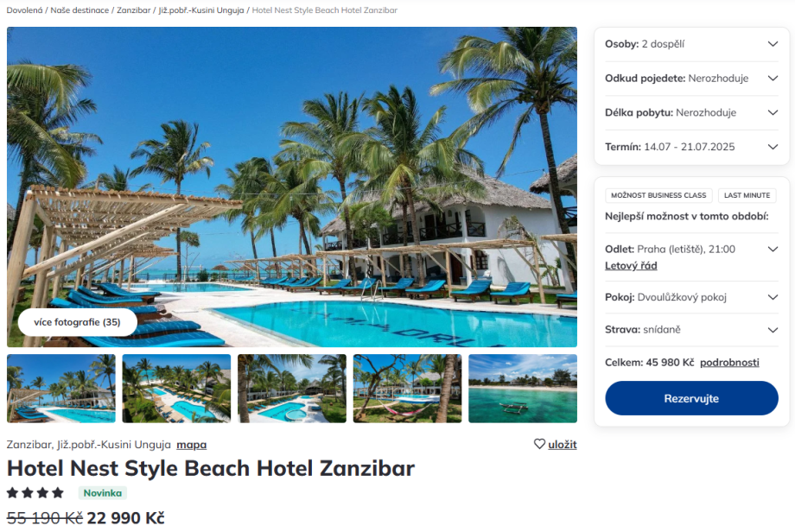Click the heart icon to save hotel
This screenshot has height=532, width=795.
click(539, 444)
